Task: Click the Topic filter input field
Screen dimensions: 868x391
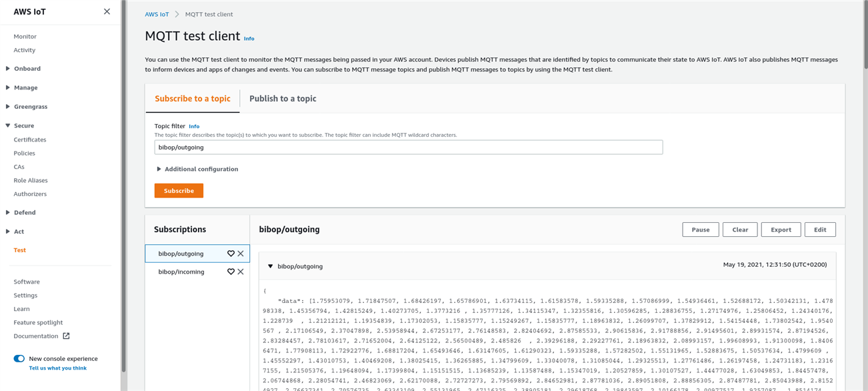Action: click(x=408, y=147)
